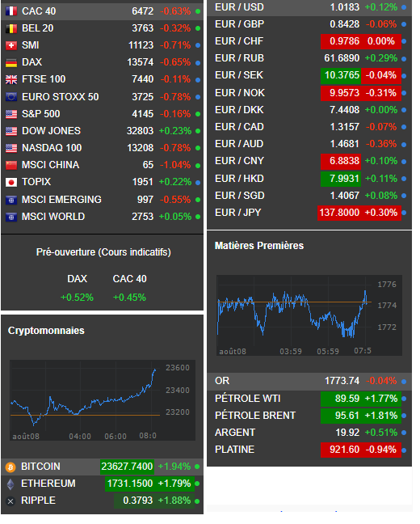Screen dimensions: 420x524
Task: Click the Bitcoin price chart
Action: (102, 400)
